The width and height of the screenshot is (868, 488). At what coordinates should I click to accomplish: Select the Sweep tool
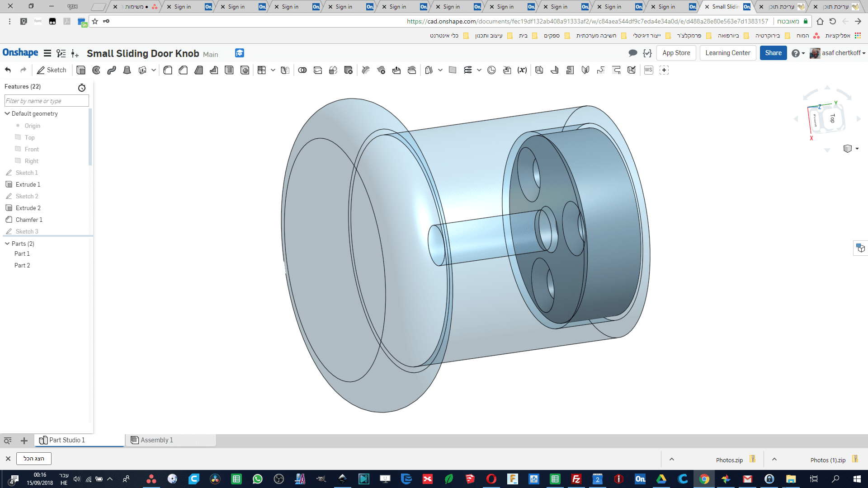[112, 70]
